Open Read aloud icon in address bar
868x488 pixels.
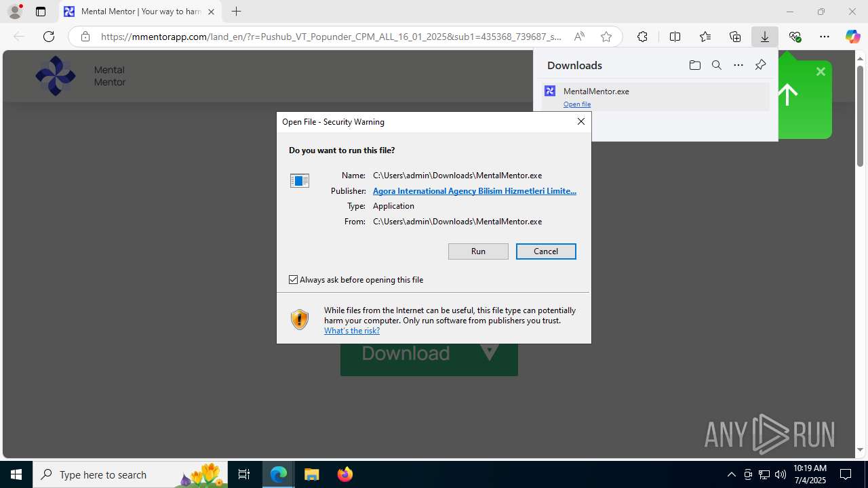[x=579, y=37]
